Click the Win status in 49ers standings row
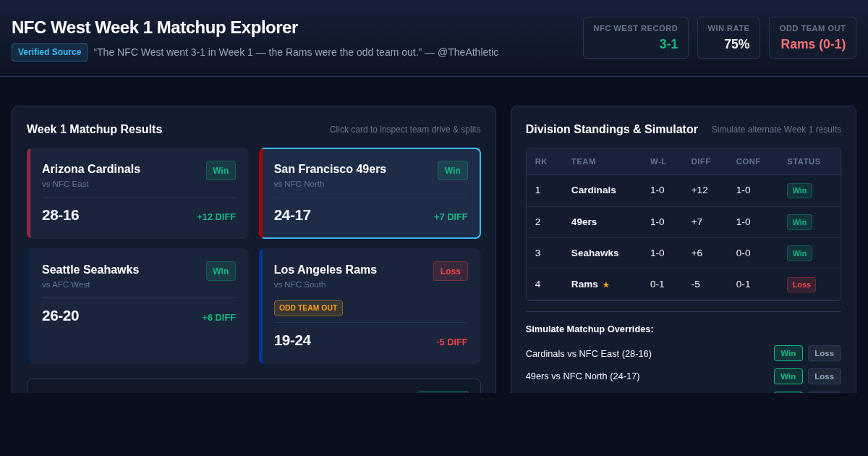The width and height of the screenshot is (868, 456). (799, 222)
